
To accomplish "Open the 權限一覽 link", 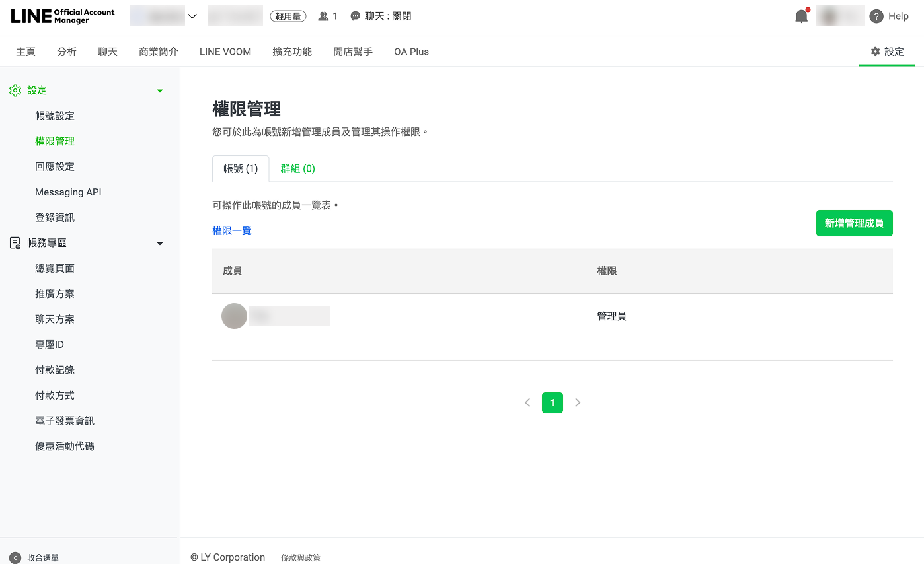I will [x=232, y=230].
